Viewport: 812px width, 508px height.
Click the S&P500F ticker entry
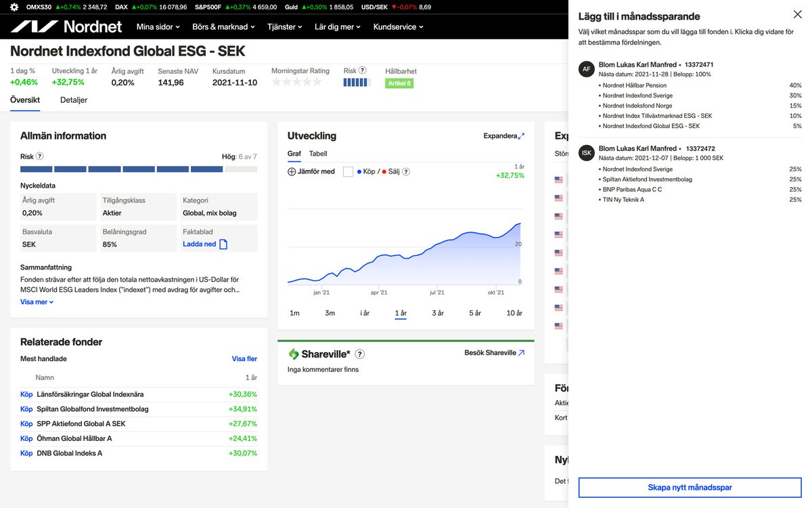[235, 7]
